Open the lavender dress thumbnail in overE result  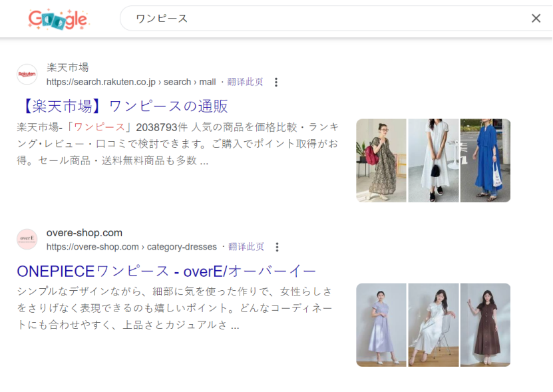click(381, 325)
